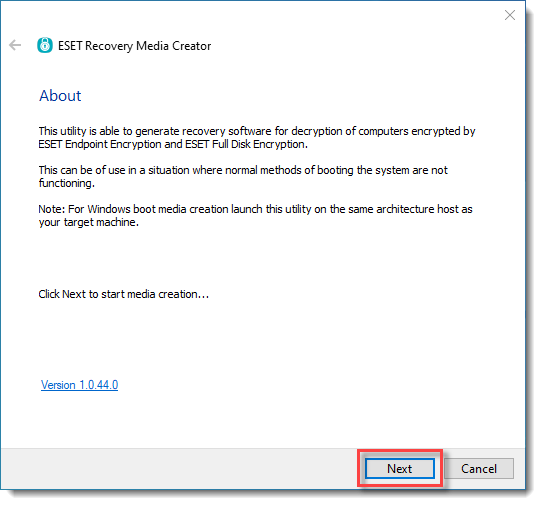Select the About heading

pyautogui.click(x=60, y=96)
